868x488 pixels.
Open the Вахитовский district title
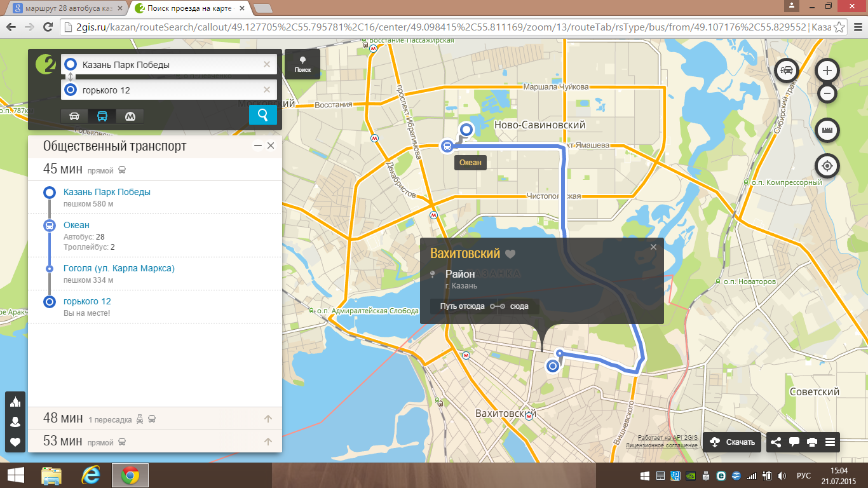pos(465,254)
